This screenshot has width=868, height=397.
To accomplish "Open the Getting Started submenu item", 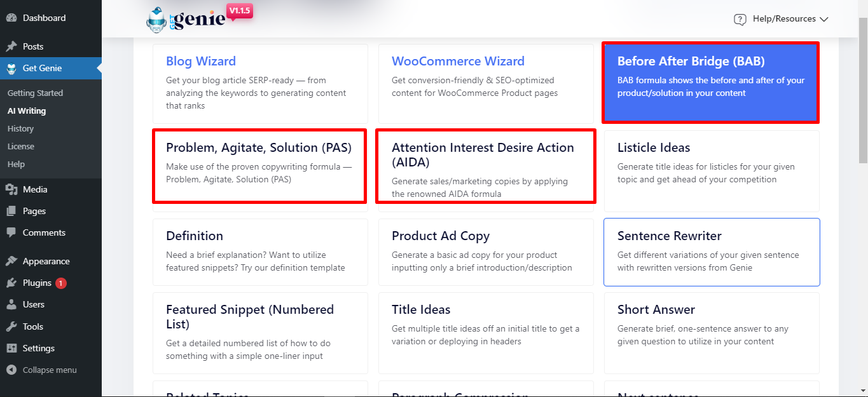I will pos(35,93).
